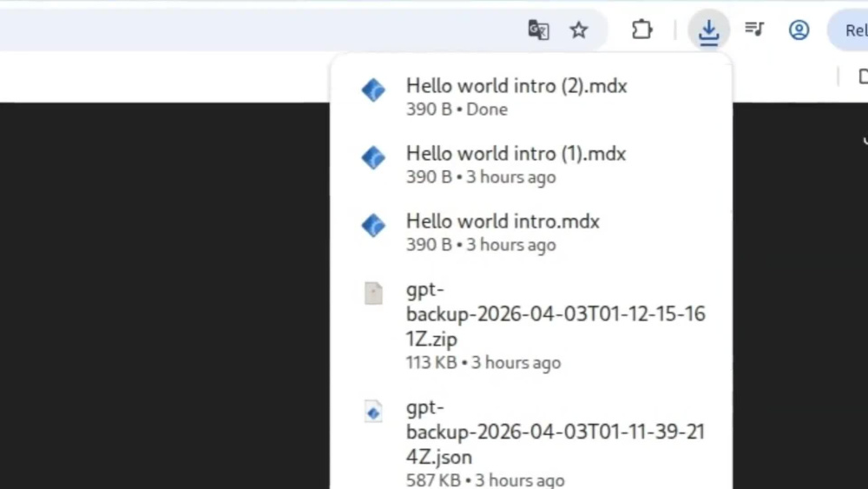This screenshot has height=489, width=868.
Task: Click file icon of Hello world intro (1).mdx
Action: click(x=373, y=157)
